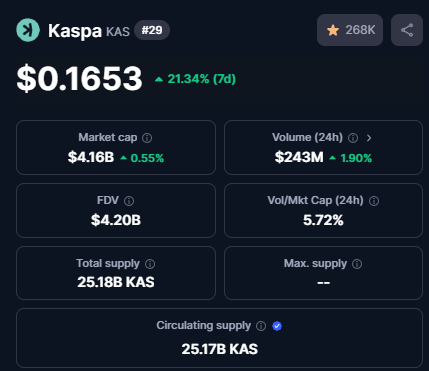
Task: Click Total supply info icon
Action: [x=150, y=264]
